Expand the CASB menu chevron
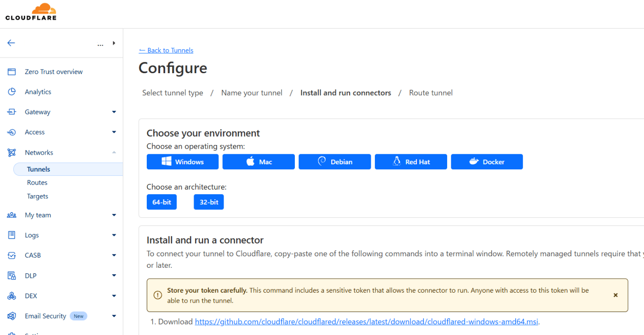The image size is (644, 335). [x=114, y=255]
